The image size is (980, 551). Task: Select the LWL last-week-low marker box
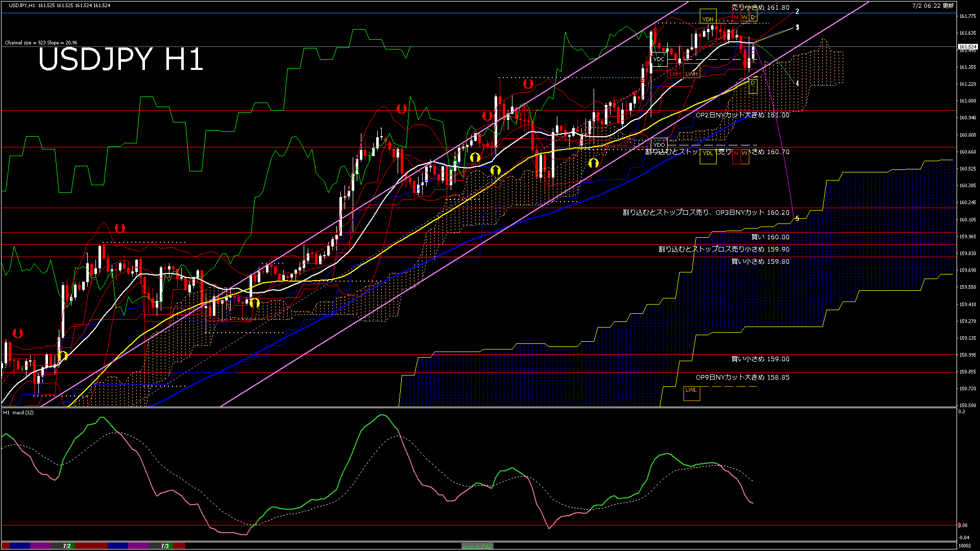coord(691,390)
